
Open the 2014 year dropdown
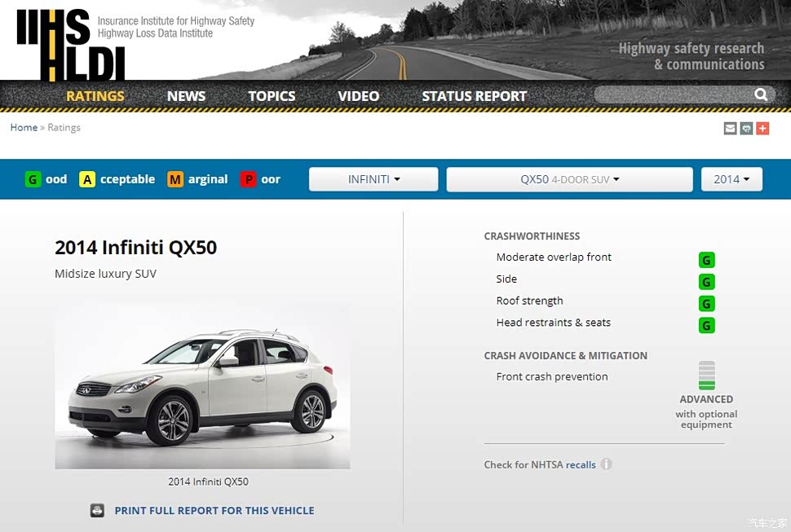[x=731, y=179]
